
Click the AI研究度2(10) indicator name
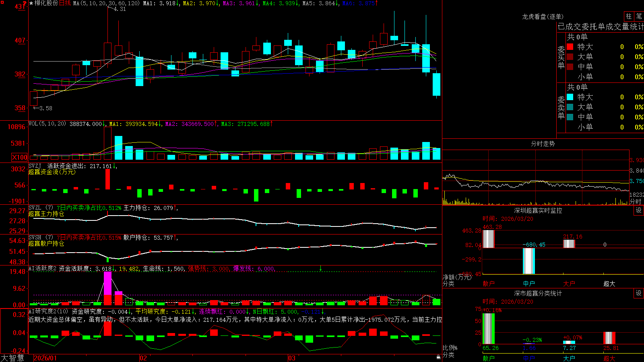(x=48, y=311)
